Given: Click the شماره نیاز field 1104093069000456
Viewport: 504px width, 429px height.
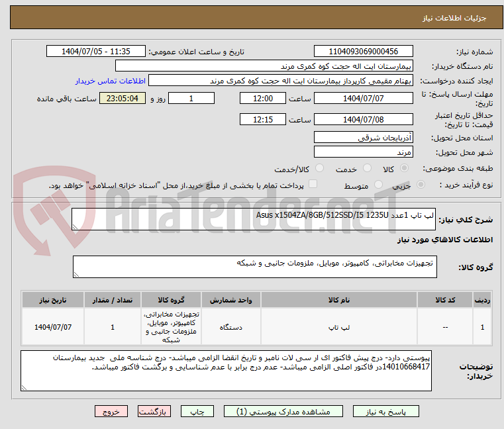Looking at the screenshot, I should click(x=363, y=51).
